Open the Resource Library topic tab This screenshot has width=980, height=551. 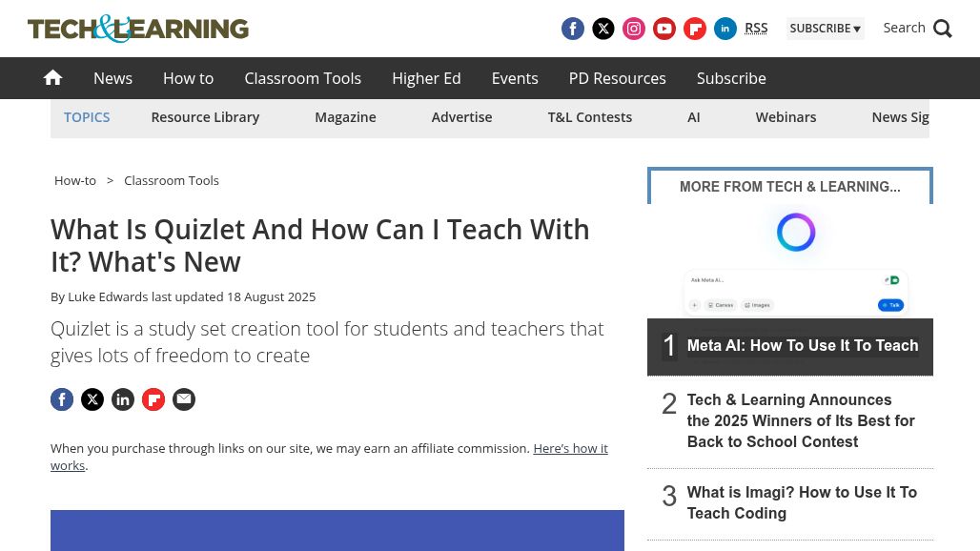click(x=205, y=117)
